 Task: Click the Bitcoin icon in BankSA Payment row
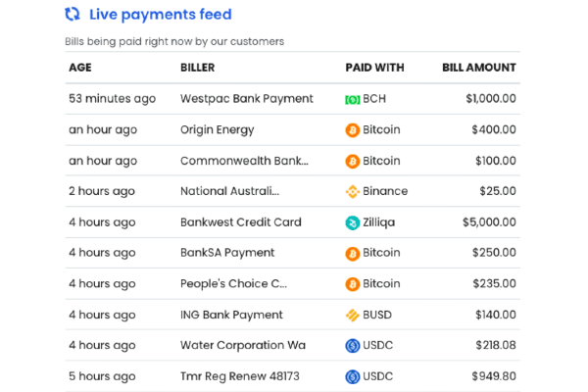[x=353, y=254]
